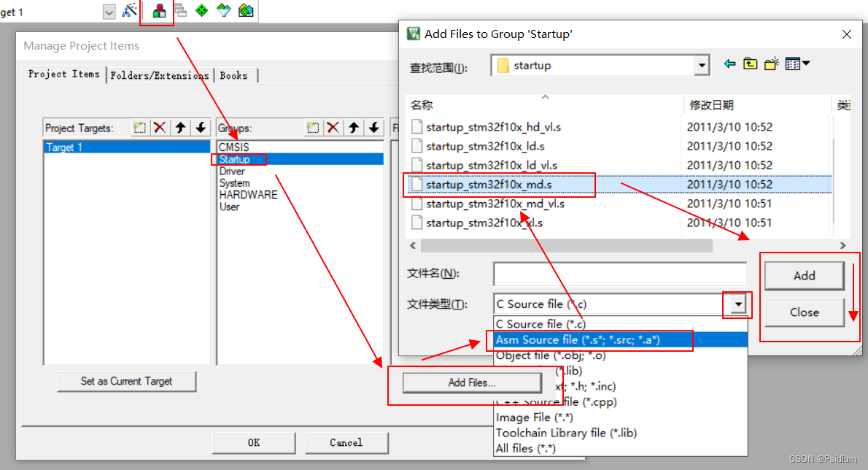
Task: Delete the selected Project Target
Action: (160, 128)
